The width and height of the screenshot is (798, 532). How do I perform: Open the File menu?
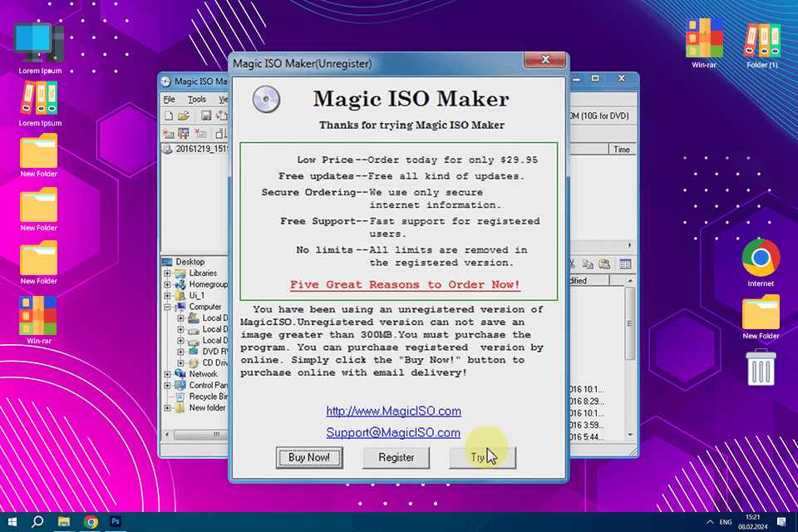coord(169,99)
